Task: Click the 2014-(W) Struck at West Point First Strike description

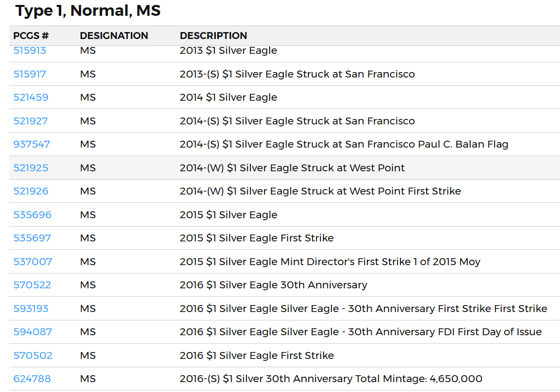Action: click(x=320, y=191)
